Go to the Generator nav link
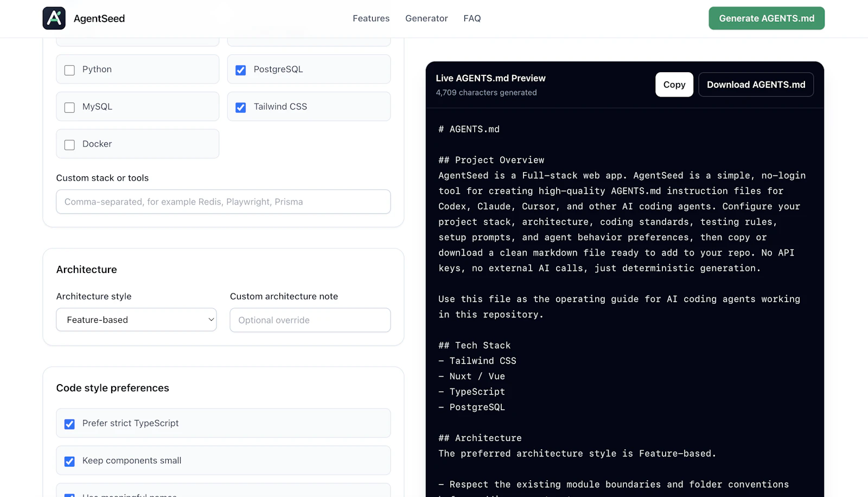 tap(426, 18)
